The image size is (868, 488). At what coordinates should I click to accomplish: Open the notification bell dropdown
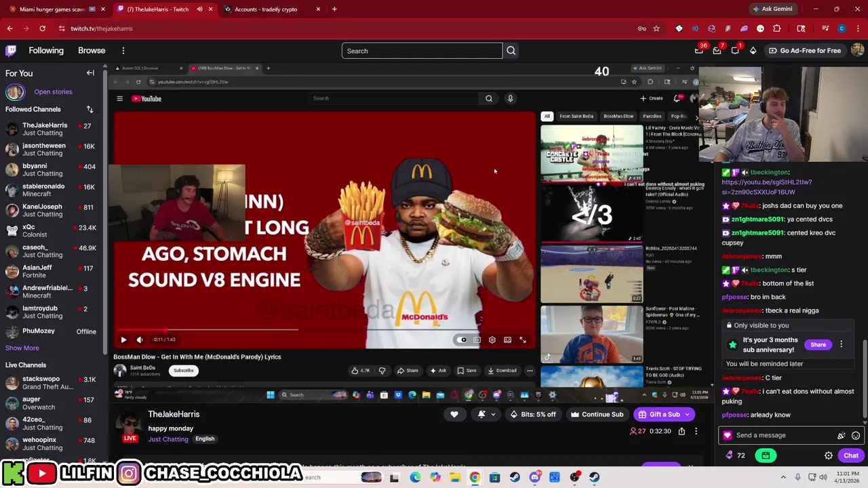486,414
